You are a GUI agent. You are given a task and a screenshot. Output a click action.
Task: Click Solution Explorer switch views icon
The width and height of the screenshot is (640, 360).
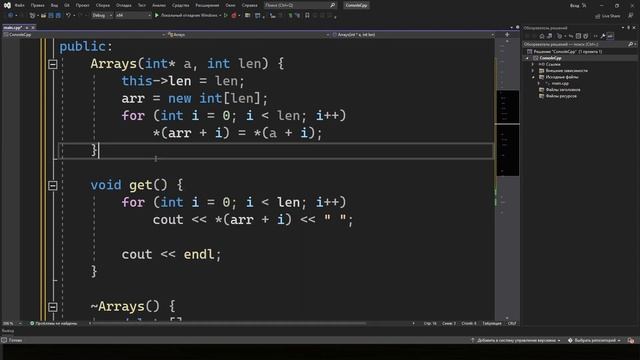point(549,36)
